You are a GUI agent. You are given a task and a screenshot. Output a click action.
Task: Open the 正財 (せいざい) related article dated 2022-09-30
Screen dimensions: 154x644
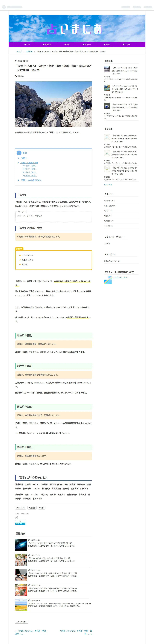[59, 603]
